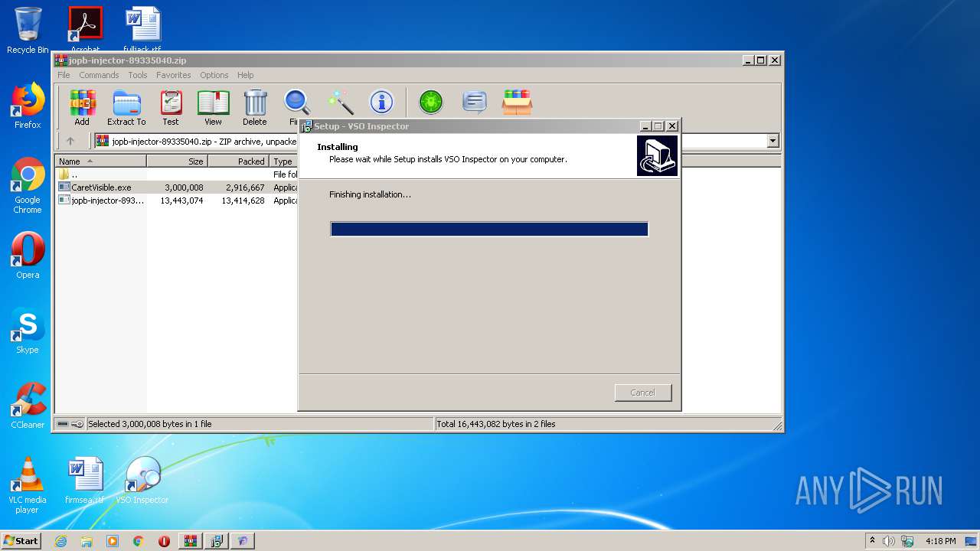
Task: Click the Opera icon in the taskbar
Action: click(164, 541)
